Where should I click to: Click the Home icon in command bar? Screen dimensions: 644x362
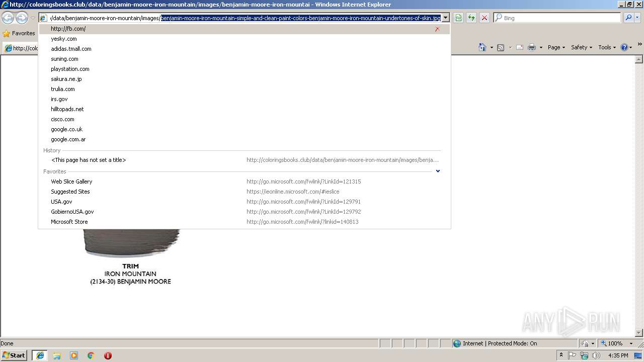click(x=482, y=47)
